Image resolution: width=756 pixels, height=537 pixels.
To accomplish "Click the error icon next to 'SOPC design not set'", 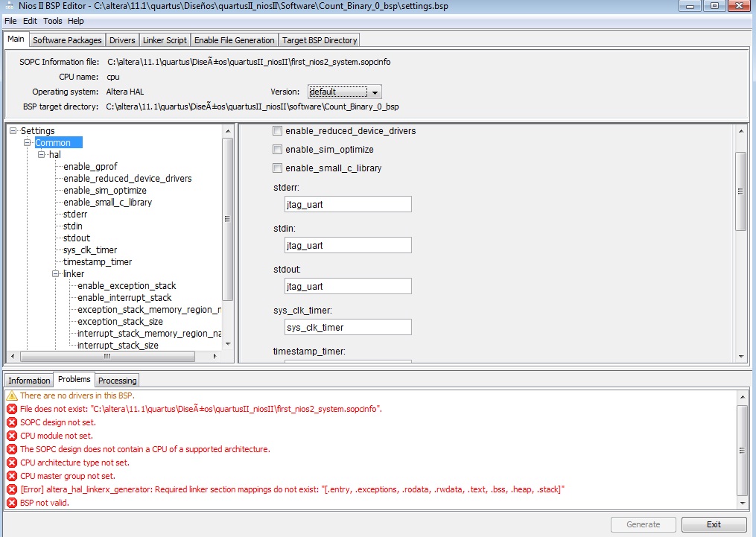I will point(12,423).
